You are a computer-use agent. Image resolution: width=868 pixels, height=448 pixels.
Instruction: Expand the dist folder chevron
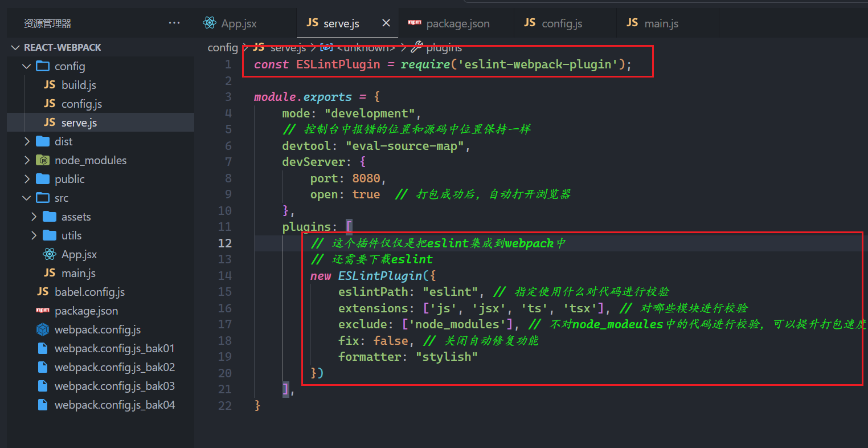(x=27, y=141)
